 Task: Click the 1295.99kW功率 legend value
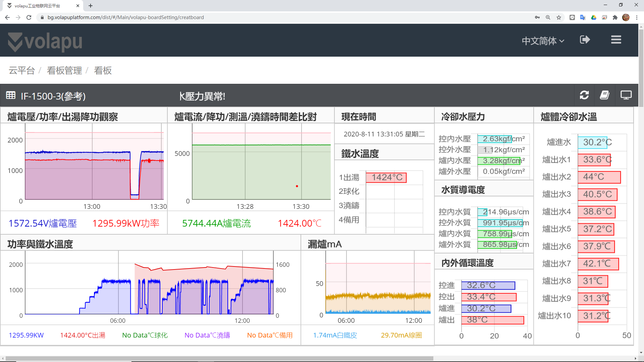(x=126, y=223)
